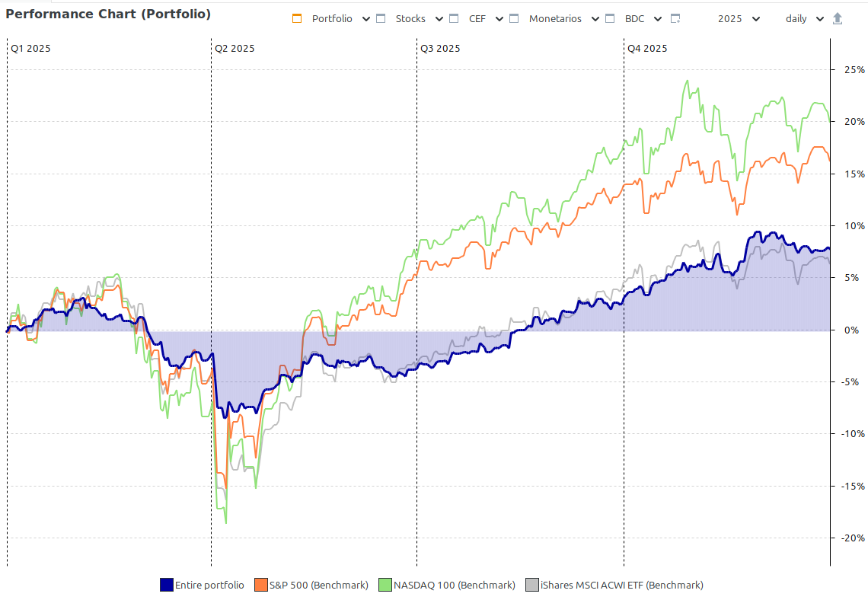Click the CEF view icon

(454, 19)
